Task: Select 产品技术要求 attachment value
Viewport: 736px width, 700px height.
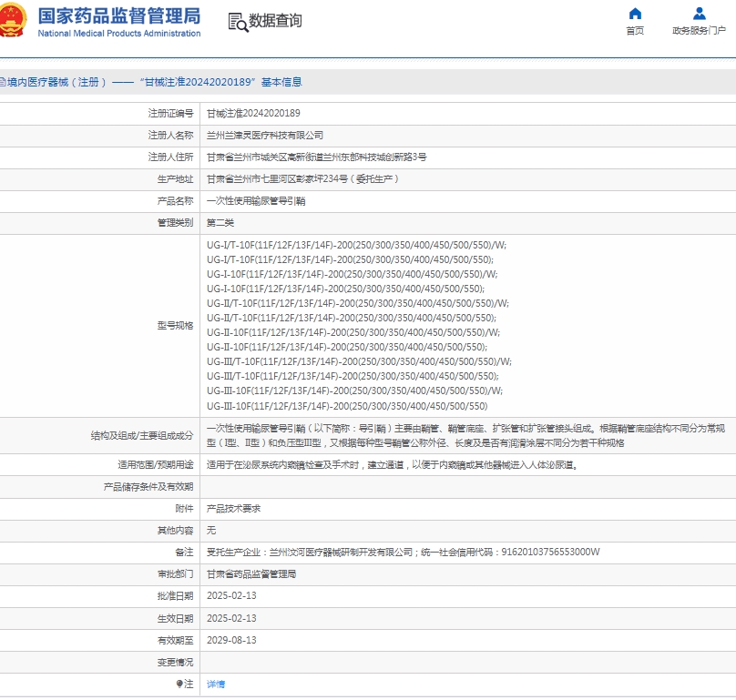Action: (x=234, y=508)
